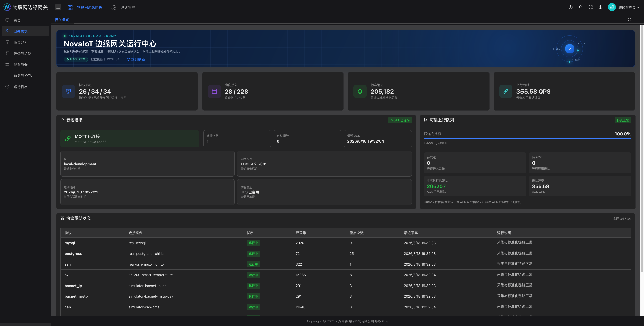The height and width of the screenshot is (326, 644).
Task: Click the page vertical scrollbar
Action: click(x=642, y=148)
